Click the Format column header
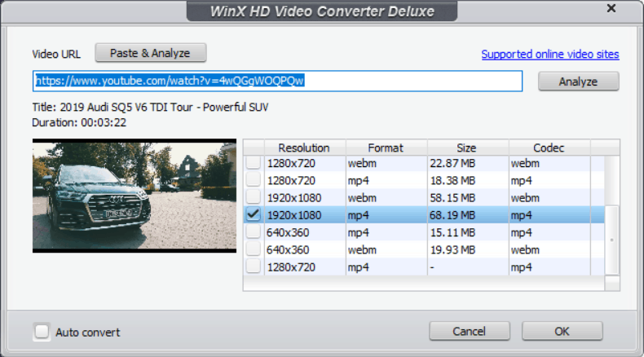 coord(386,148)
